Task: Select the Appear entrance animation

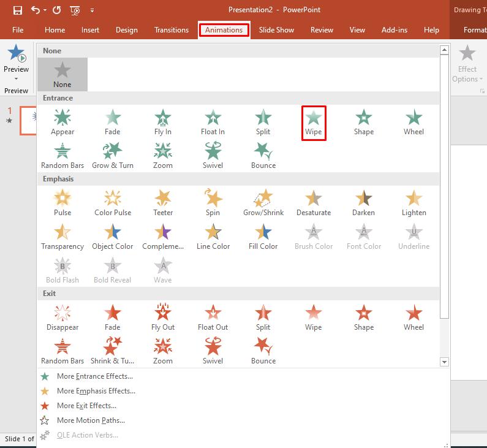Action: (x=62, y=123)
